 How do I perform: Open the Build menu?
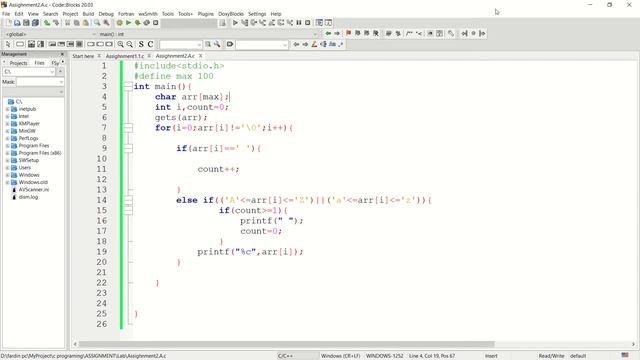88,14
